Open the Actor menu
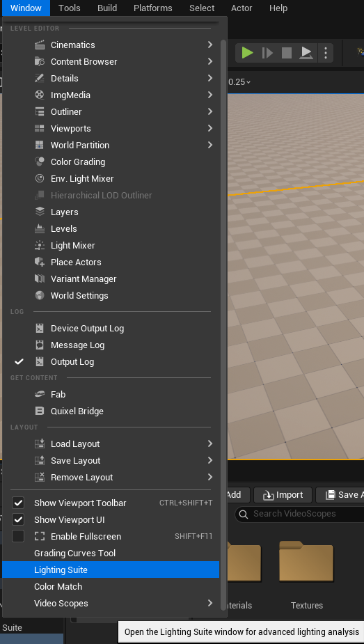This screenshot has height=644, width=364. [242, 8]
